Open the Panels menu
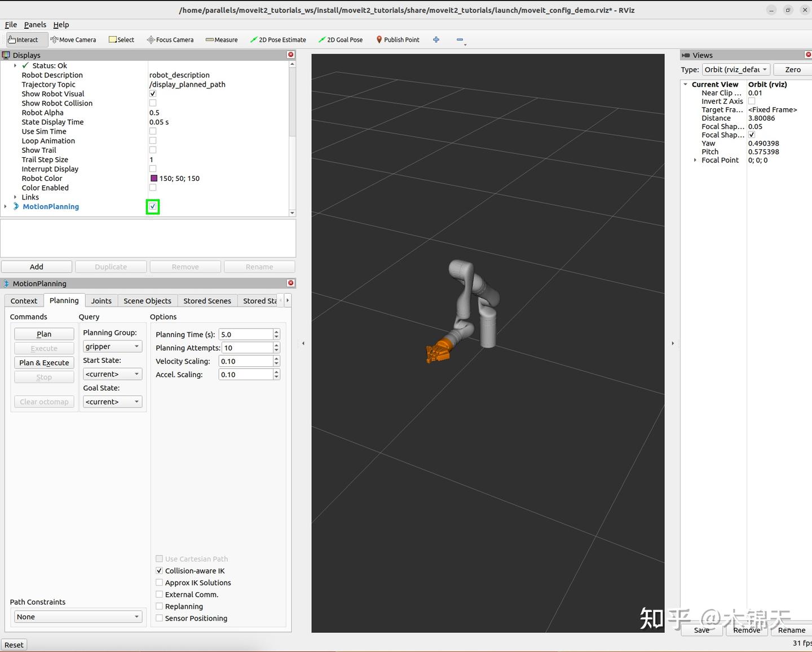 [x=35, y=24]
